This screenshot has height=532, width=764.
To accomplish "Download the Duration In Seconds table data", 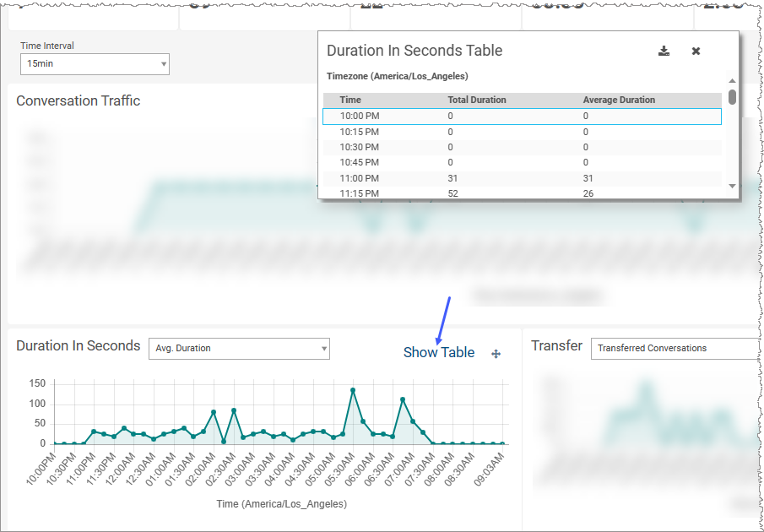I will pyautogui.click(x=664, y=51).
